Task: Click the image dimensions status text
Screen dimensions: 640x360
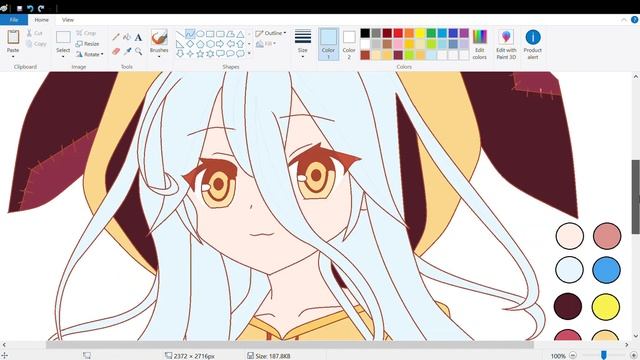Action: [194, 356]
